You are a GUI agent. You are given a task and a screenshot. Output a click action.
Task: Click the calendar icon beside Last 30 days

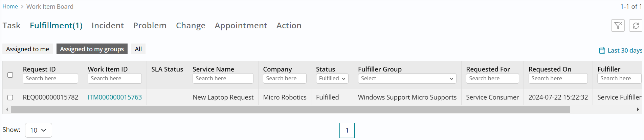point(602,51)
